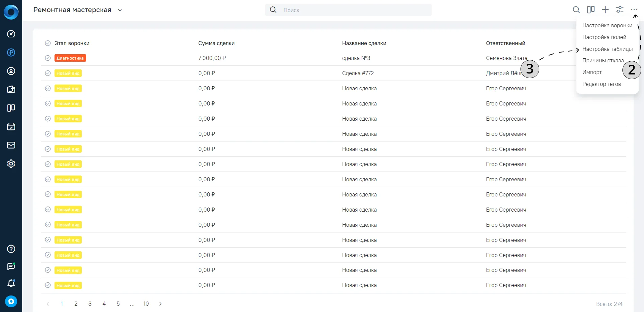Viewport: 644px width, 312px height.
Task: Open the notifications bell icon
Action: click(x=11, y=283)
